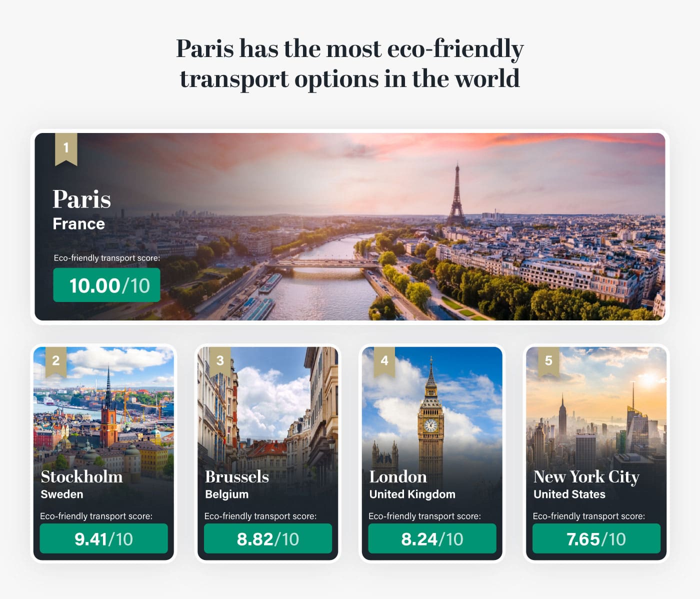Click the London city name
Screen dimensions: 700x599
coord(398,476)
